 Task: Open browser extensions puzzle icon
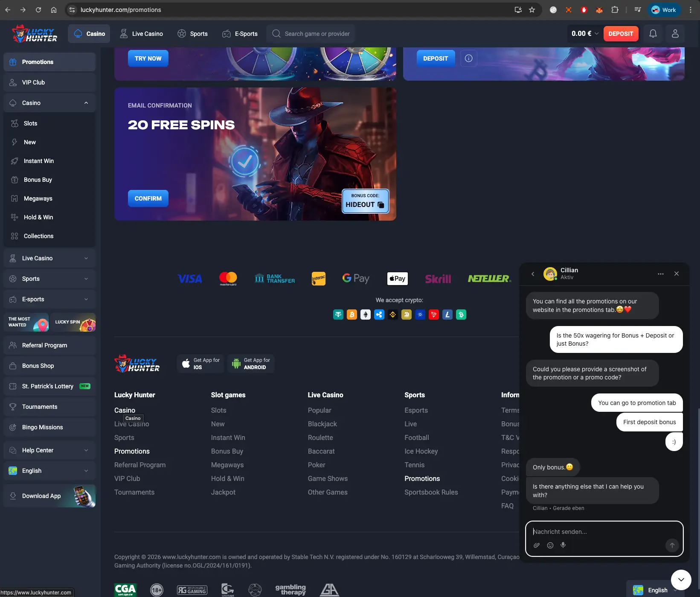(x=615, y=10)
